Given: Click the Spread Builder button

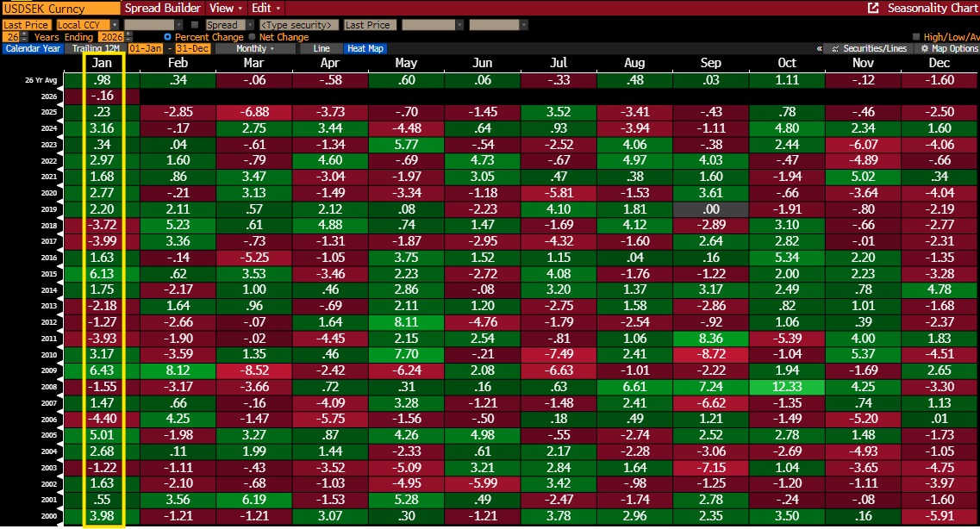Looking at the screenshot, I should coord(163,8).
